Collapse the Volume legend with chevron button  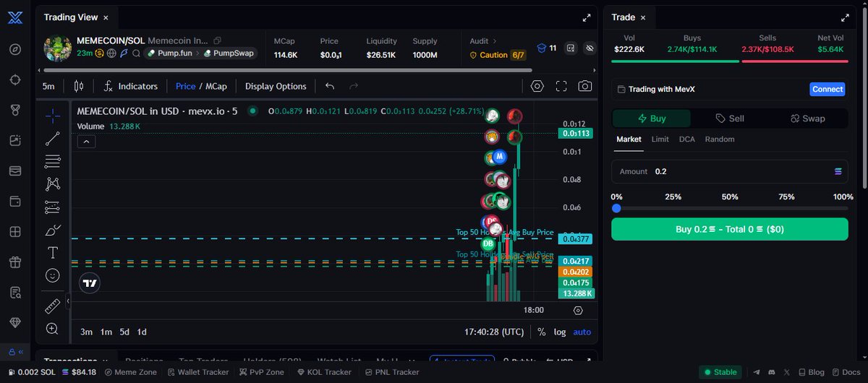86,142
